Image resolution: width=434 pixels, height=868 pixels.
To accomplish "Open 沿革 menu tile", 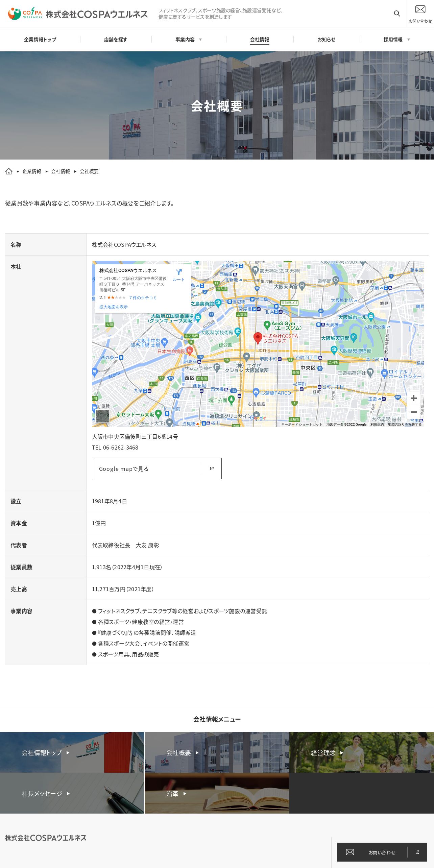I will pyautogui.click(x=217, y=793).
